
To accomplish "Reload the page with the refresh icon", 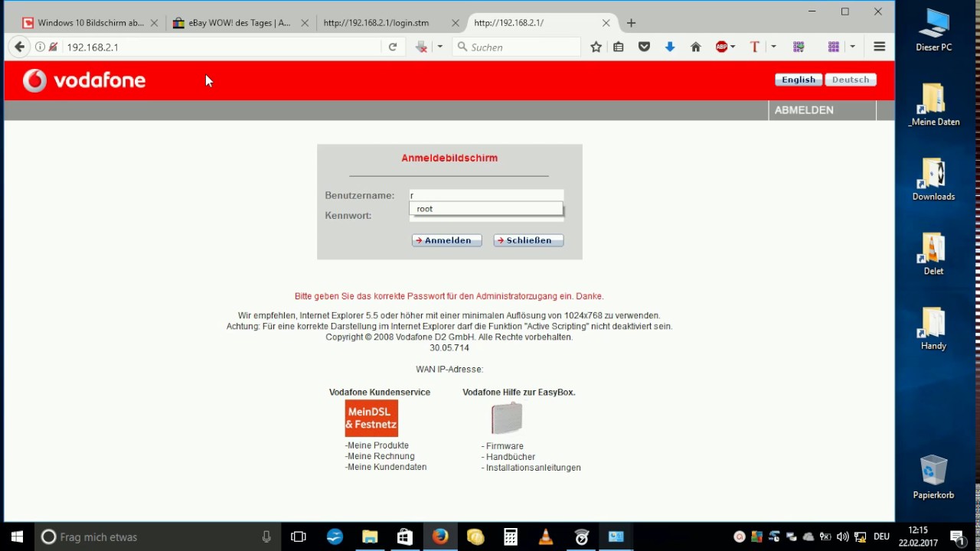I will (x=393, y=47).
